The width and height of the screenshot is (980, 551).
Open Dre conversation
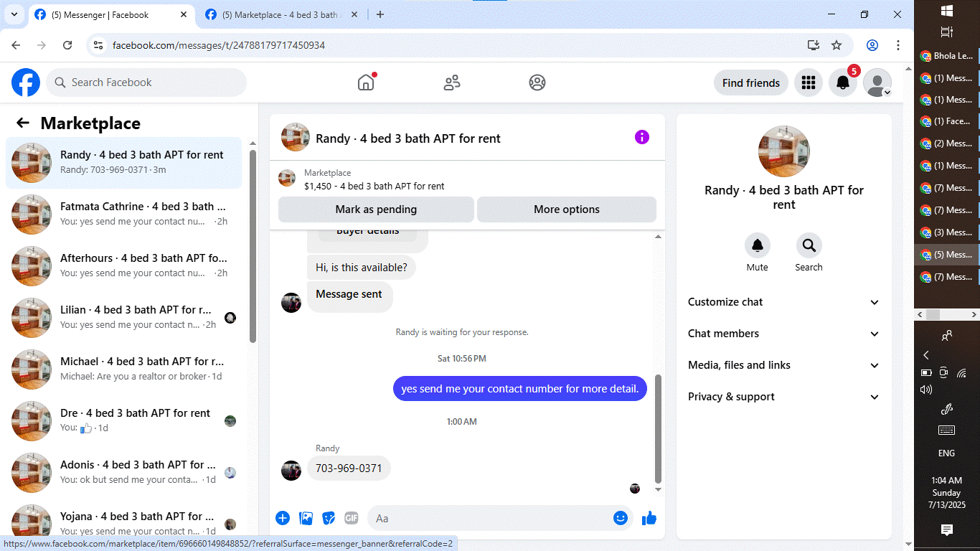tap(124, 421)
